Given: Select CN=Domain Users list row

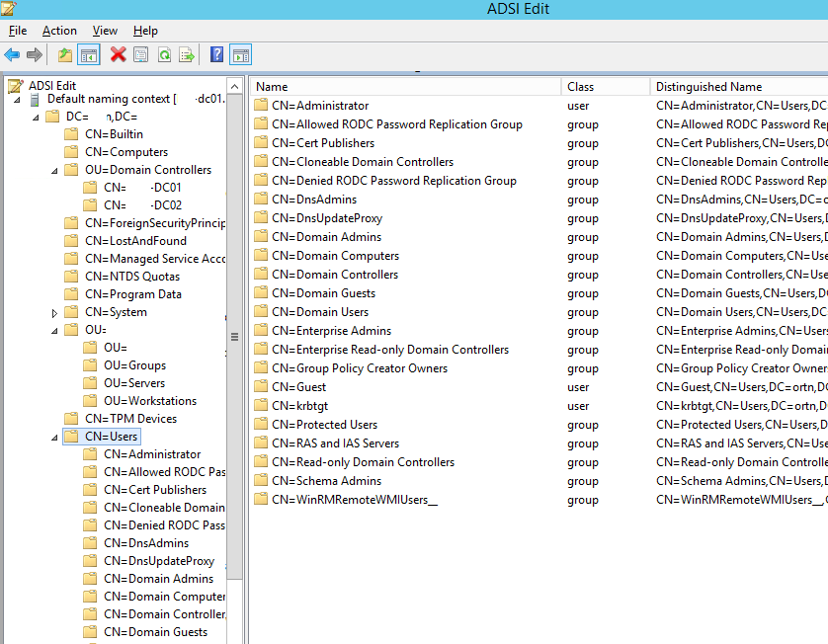Looking at the screenshot, I should pyautogui.click(x=320, y=312).
